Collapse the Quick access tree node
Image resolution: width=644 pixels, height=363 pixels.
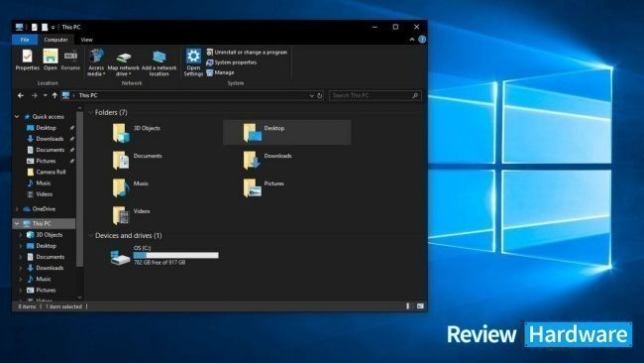tap(17, 117)
